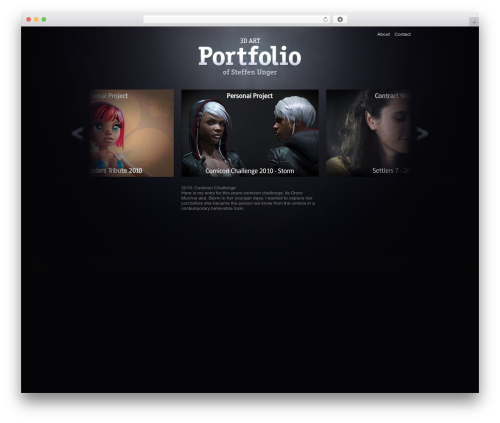Open a new tab with plus button
500x423 pixels.
coord(474,22)
